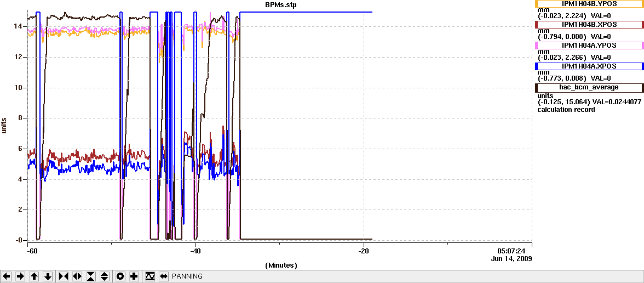This screenshot has width=644, height=283.
Task: Zoom out vertically with up-down triangles icon
Action: click(105, 276)
